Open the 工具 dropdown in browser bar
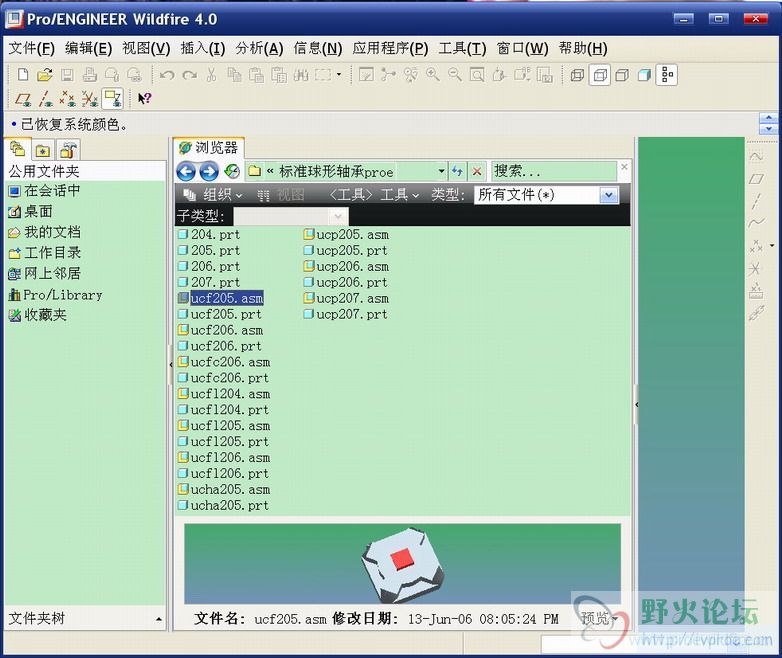 click(400, 195)
